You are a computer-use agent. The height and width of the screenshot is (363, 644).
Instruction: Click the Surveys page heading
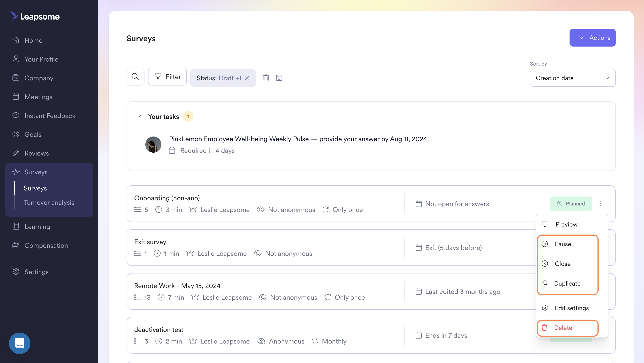pos(141,38)
